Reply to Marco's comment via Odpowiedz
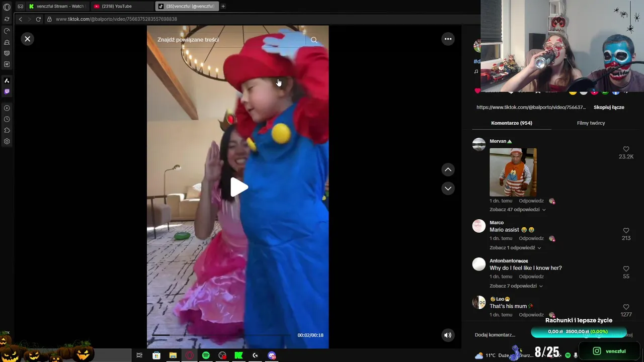 [531, 239]
